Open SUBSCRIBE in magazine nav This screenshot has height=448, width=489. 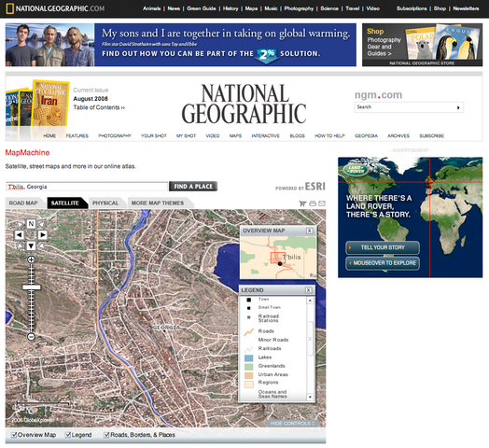pos(432,135)
